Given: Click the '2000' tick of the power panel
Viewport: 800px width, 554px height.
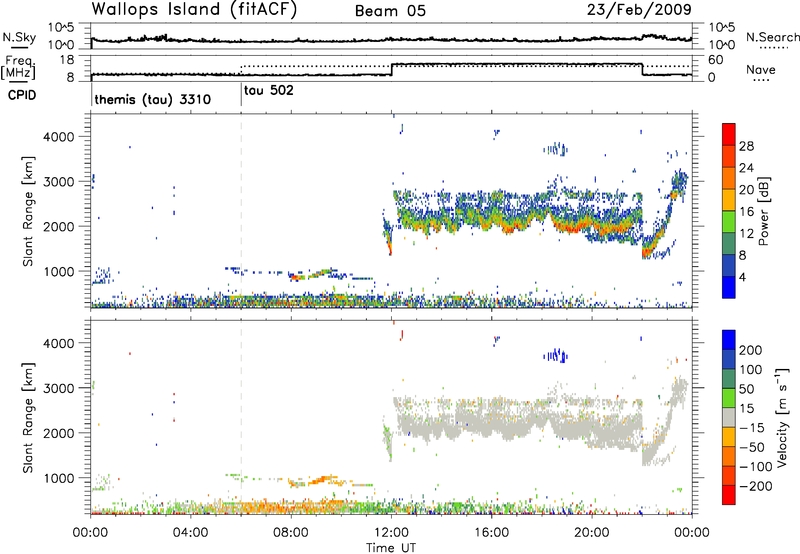Looking at the screenshot, I should (x=59, y=226).
